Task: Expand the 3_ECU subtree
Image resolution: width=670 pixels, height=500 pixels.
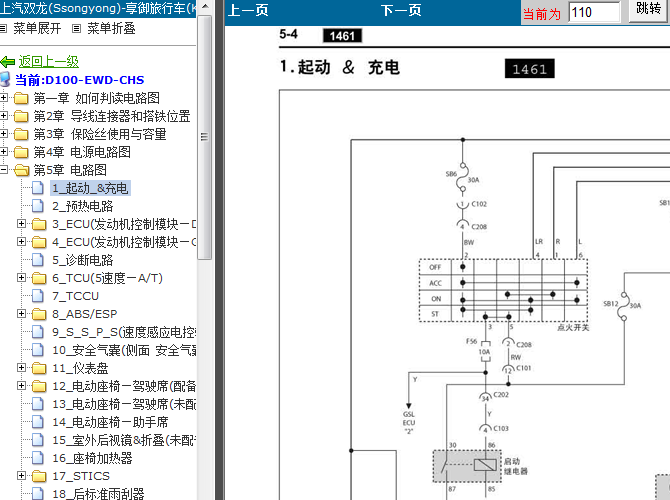Action: click(21, 224)
